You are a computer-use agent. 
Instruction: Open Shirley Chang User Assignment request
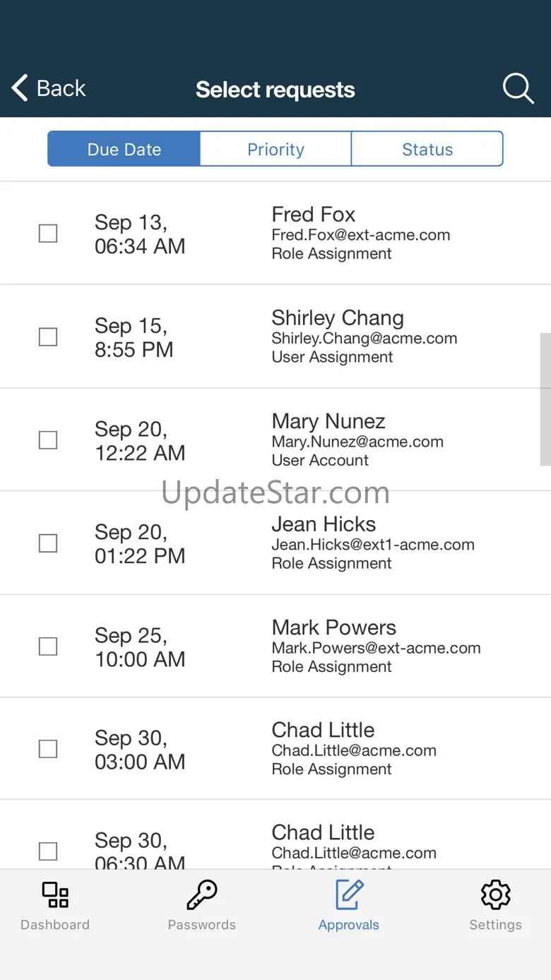coord(275,336)
